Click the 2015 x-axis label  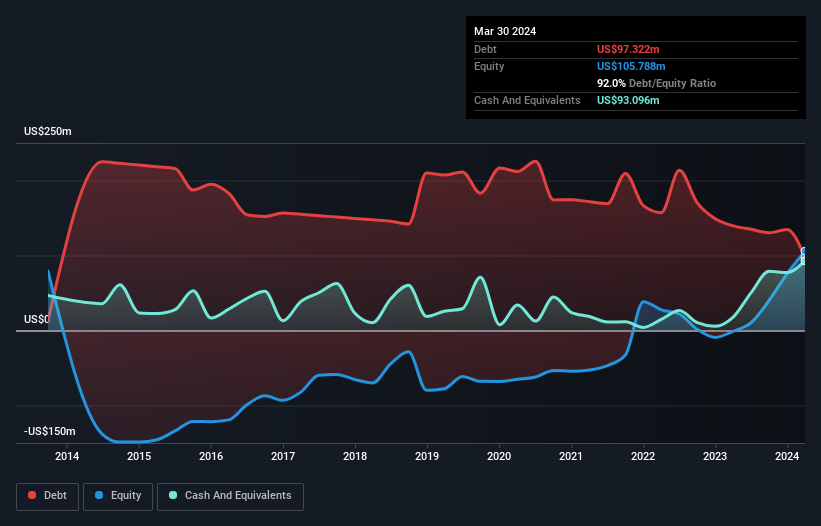tap(139, 456)
